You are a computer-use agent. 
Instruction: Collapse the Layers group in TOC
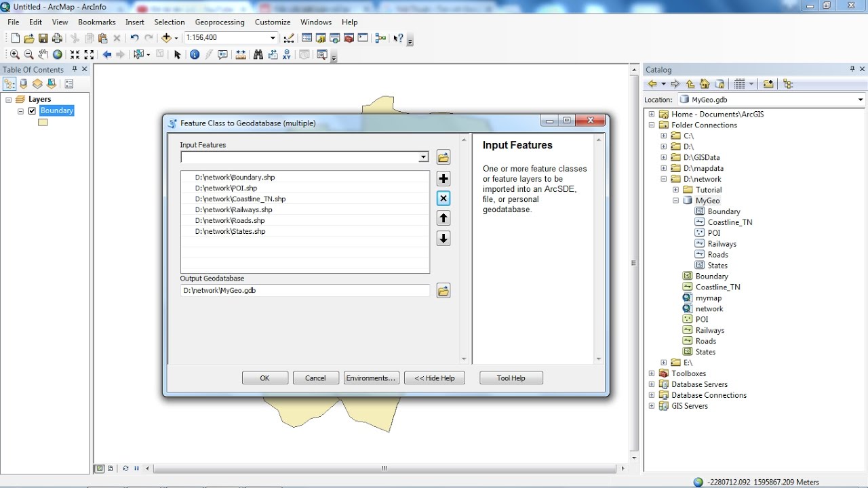pos(9,100)
